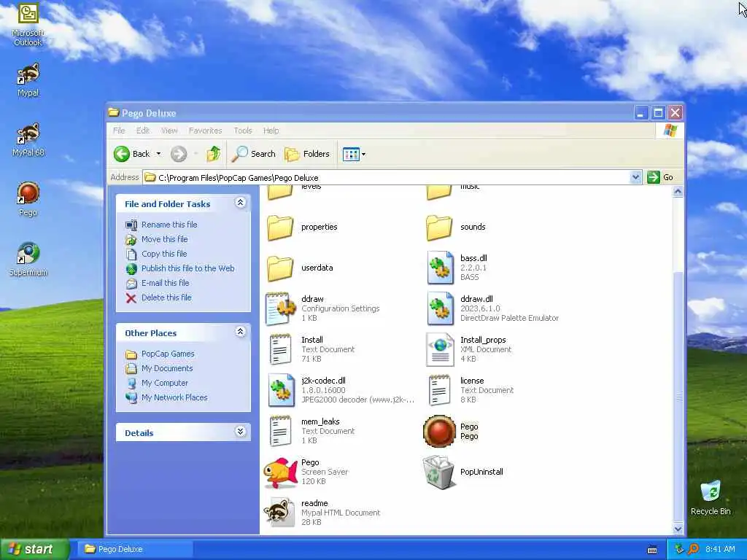Open the Search pane

point(253,154)
